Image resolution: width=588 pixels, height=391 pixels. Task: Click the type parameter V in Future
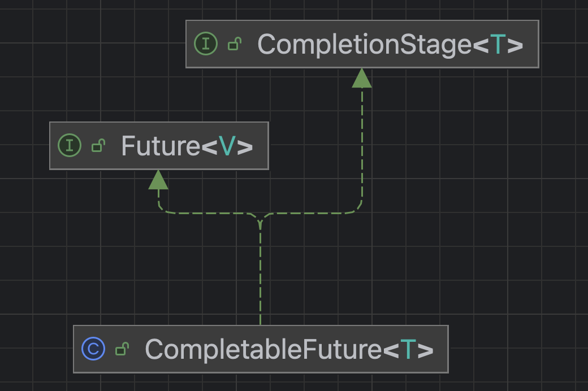[227, 146]
